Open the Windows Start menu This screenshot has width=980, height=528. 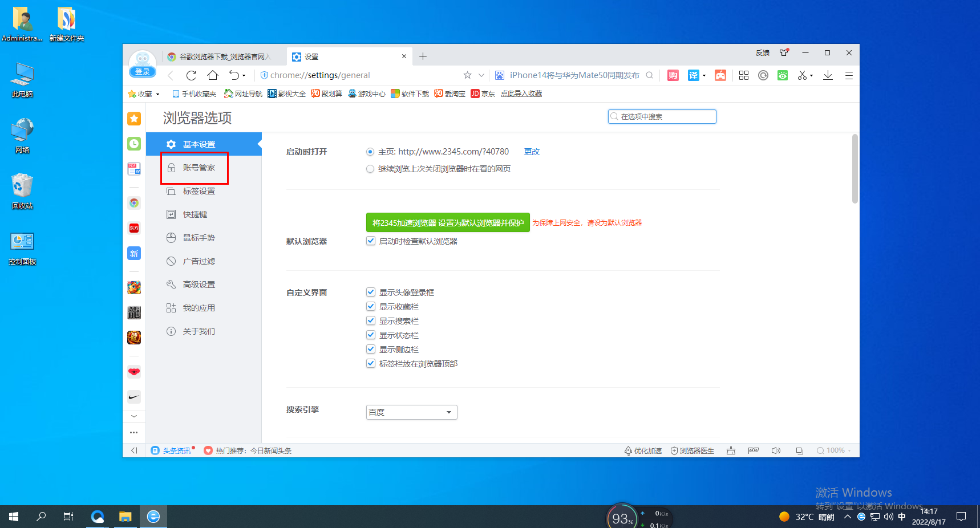point(14,517)
